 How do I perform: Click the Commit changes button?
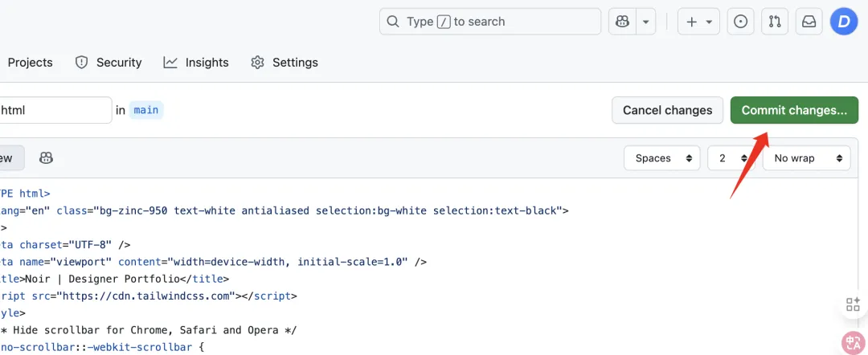pyautogui.click(x=793, y=110)
